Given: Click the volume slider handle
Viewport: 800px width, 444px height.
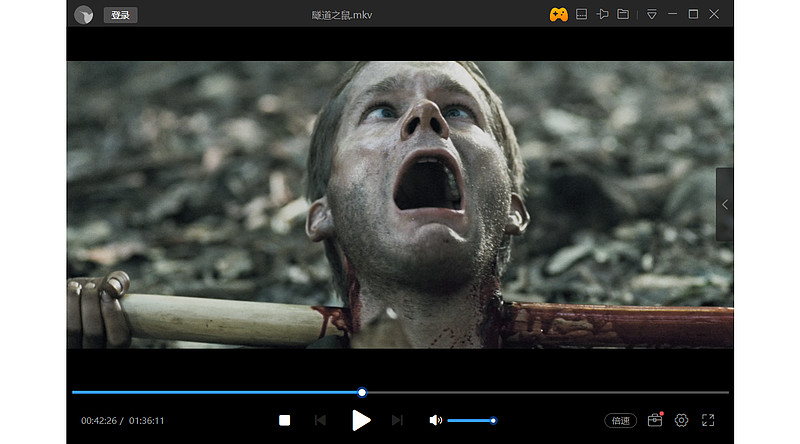Looking at the screenshot, I should [493, 421].
